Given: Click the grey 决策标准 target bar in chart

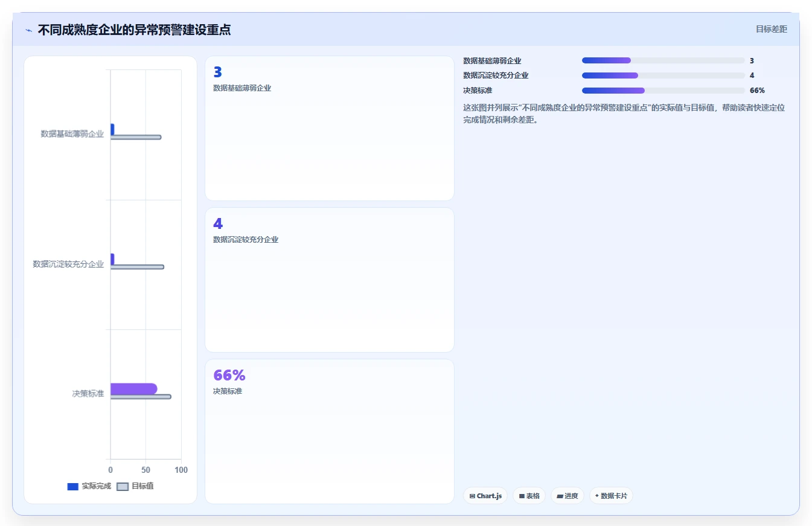Looking at the screenshot, I should tap(141, 397).
